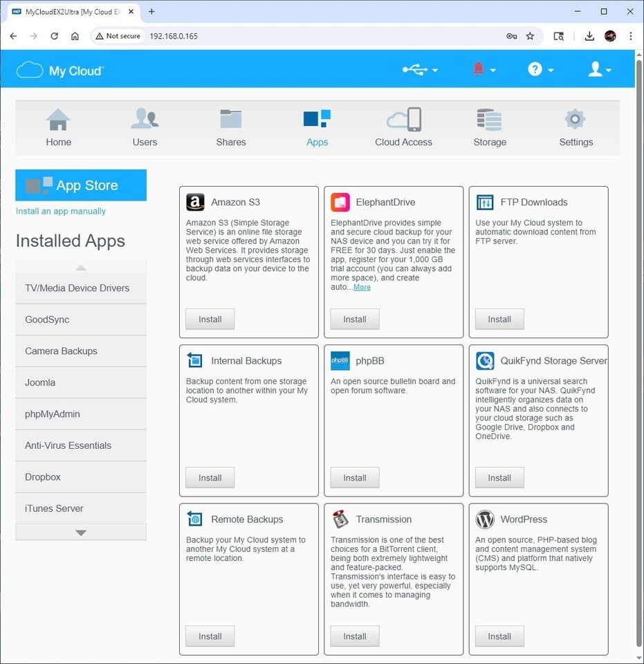Click the Transmission app icon

click(340, 519)
